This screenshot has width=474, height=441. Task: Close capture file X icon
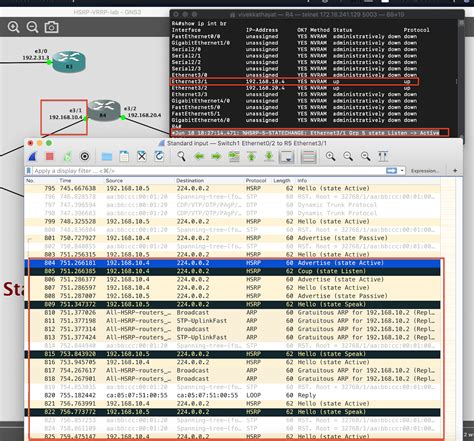[x=142, y=156]
